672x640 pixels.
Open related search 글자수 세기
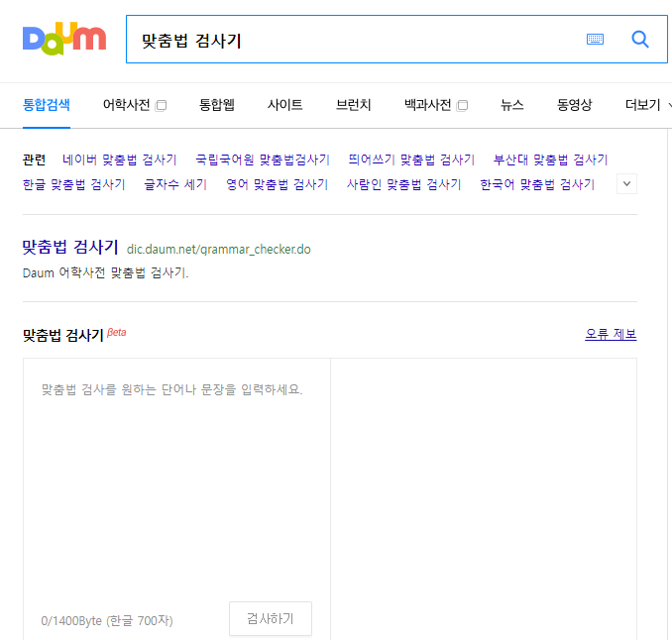pyautogui.click(x=175, y=184)
